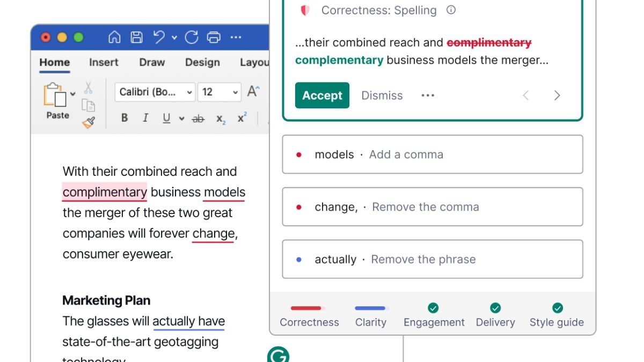Undo the last action
The image size is (644, 362).
coord(159,37)
